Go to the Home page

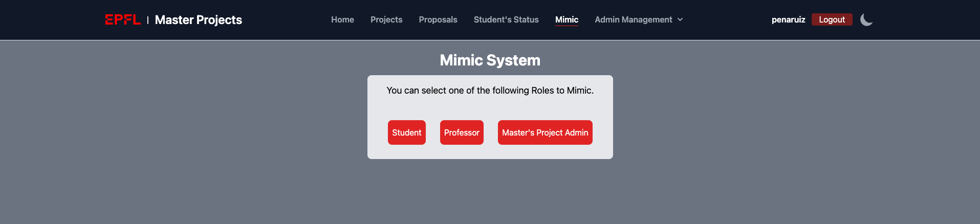click(x=342, y=19)
